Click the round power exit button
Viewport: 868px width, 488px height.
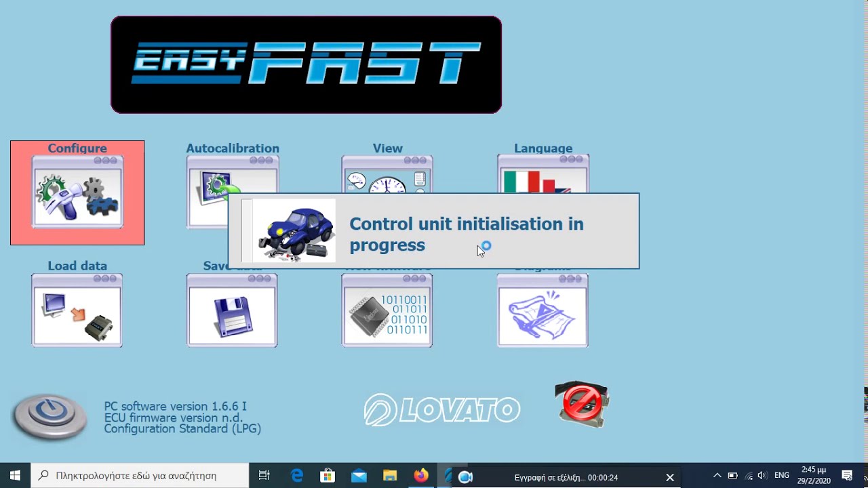(50, 416)
